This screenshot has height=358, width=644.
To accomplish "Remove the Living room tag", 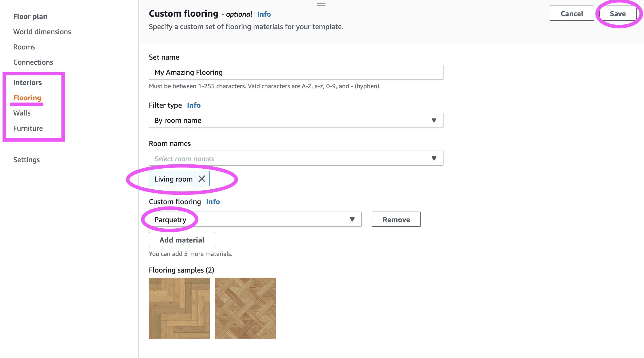I will (201, 179).
